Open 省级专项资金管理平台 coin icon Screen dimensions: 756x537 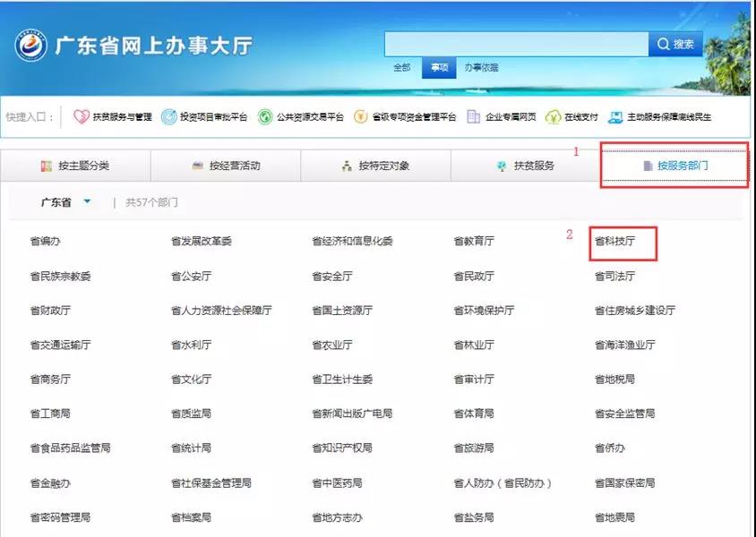coord(361,117)
